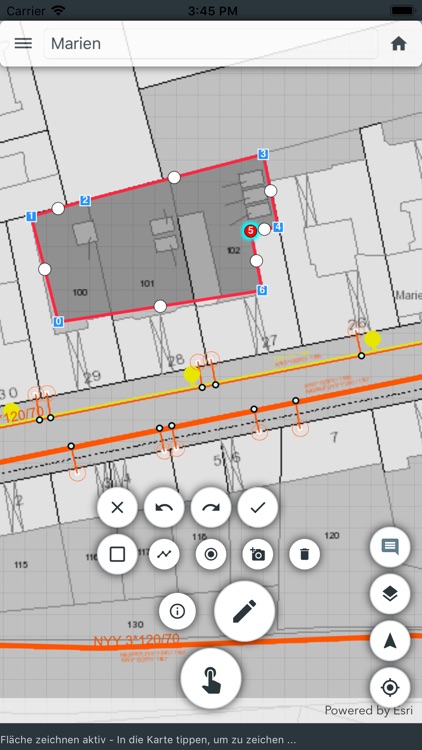Tap the home icon
The width and height of the screenshot is (422, 750).
[x=399, y=44]
